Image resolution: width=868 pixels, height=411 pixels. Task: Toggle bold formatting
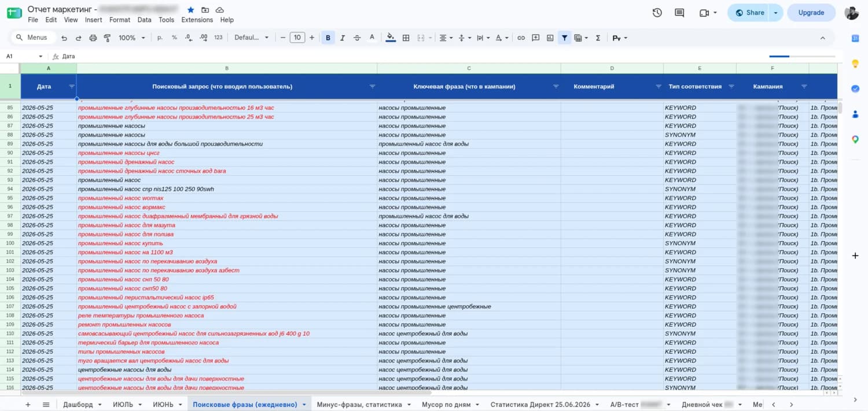coord(328,38)
